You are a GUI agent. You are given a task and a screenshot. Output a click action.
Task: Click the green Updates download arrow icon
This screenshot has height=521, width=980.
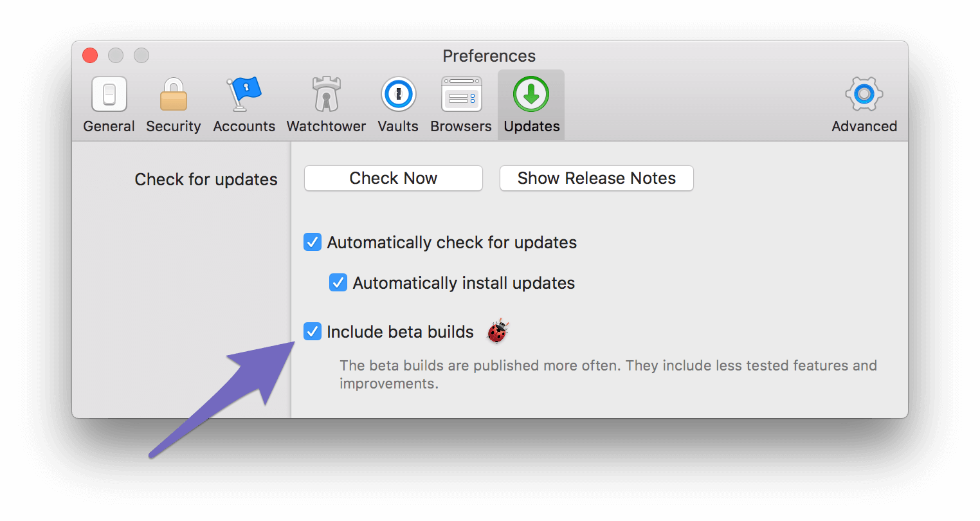pos(531,94)
